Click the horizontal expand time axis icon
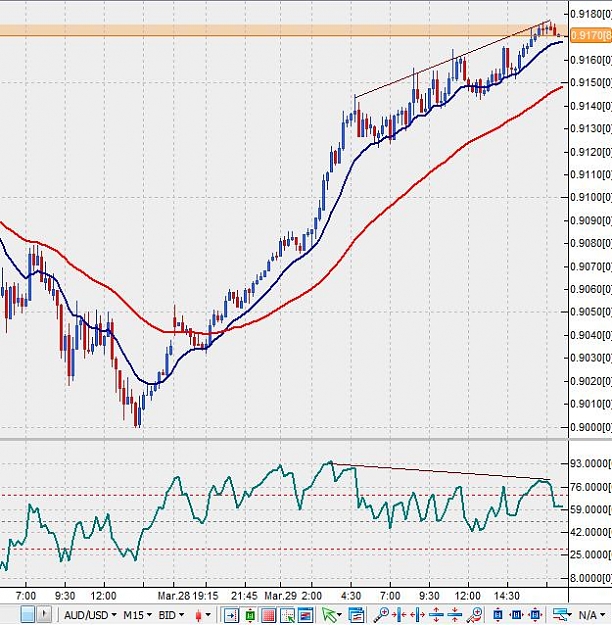This screenshot has width=612, height=625. 417,615
